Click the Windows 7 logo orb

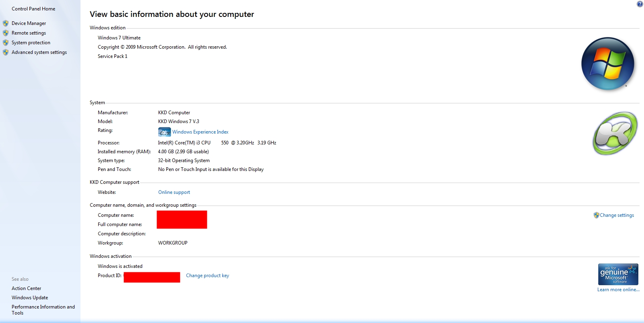[608, 64]
